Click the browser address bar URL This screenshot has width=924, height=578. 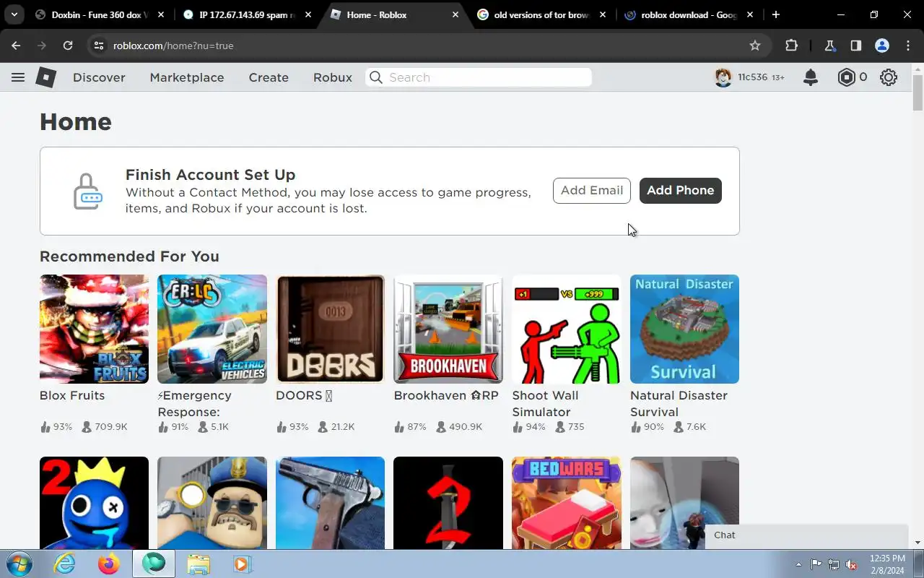click(x=173, y=46)
